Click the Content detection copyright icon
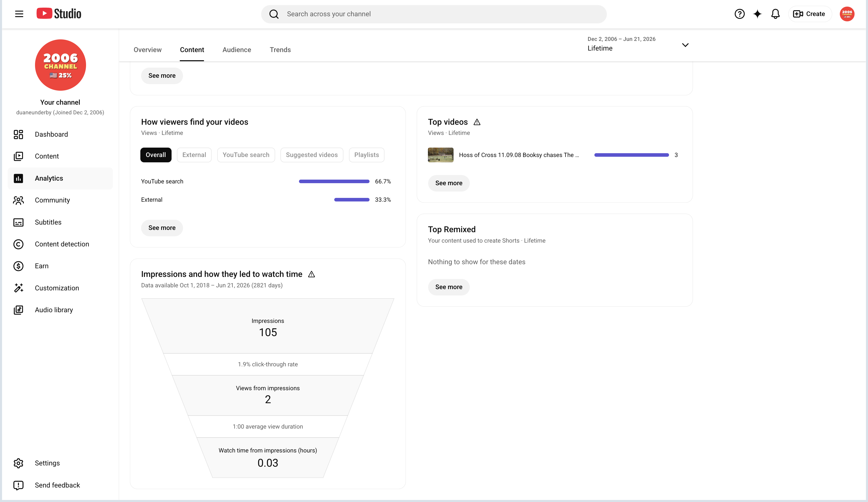Image resolution: width=868 pixels, height=502 pixels. pyautogui.click(x=18, y=244)
